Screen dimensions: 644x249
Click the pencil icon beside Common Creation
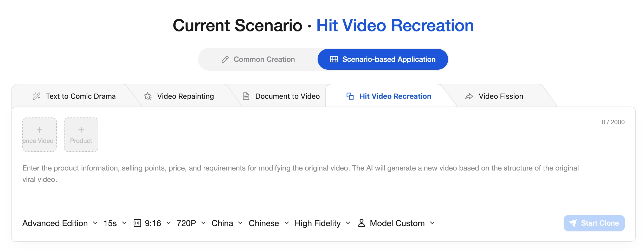pyautogui.click(x=225, y=59)
